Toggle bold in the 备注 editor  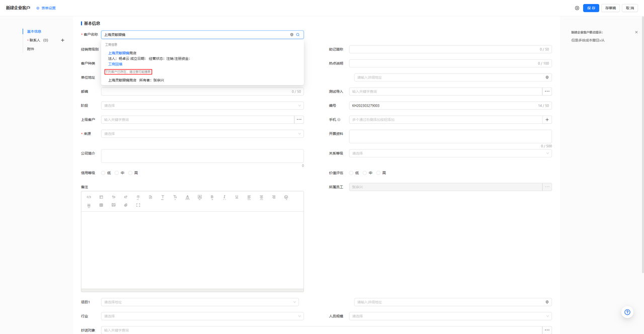(212, 197)
